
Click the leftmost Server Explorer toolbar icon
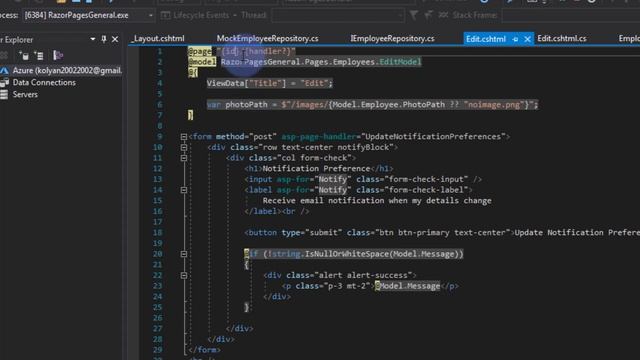click(4, 56)
